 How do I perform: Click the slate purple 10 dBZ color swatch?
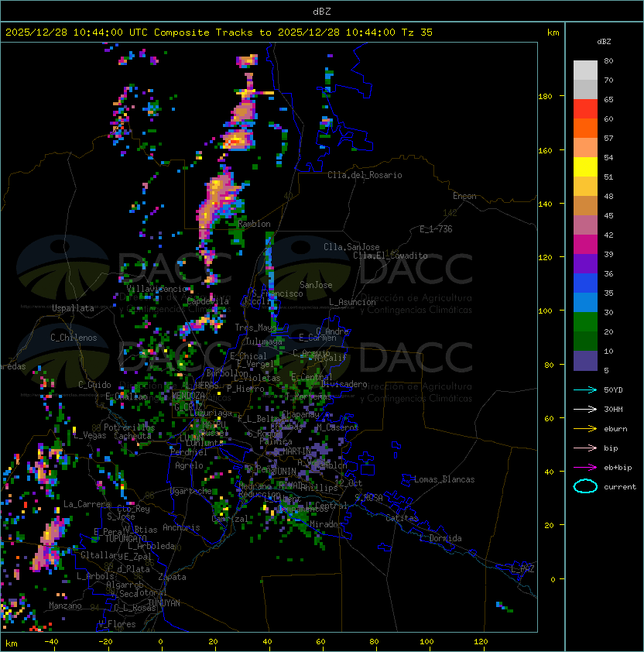[585, 361]
